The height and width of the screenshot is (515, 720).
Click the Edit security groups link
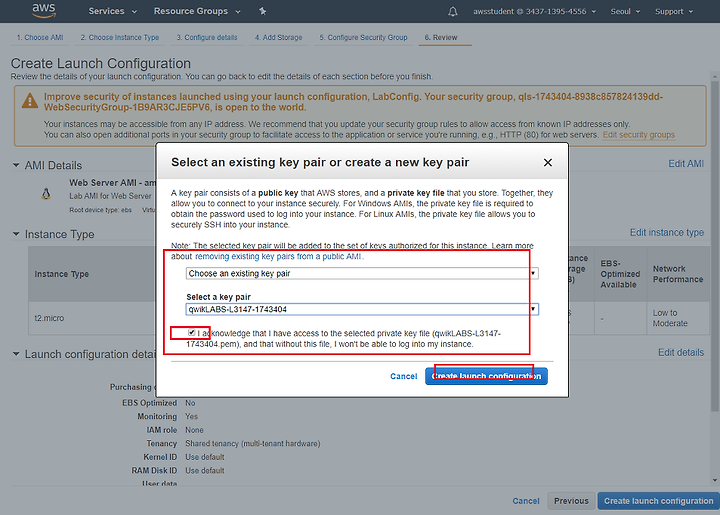pos(639,135)
